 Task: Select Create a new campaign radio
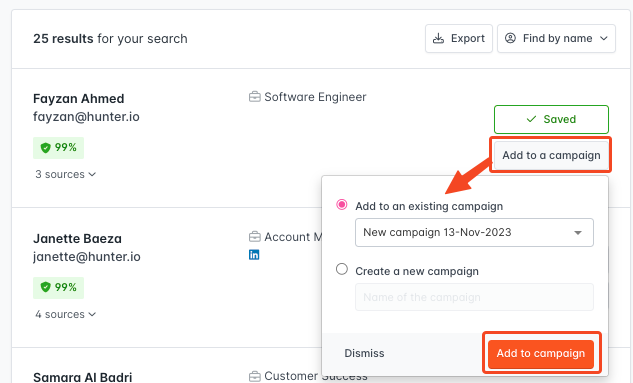point(342,269)
